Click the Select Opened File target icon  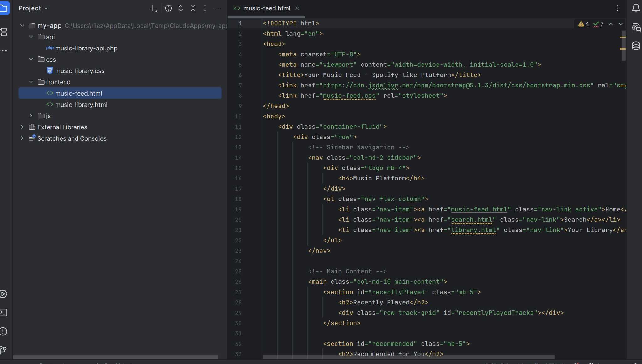(x=168, y=8)
